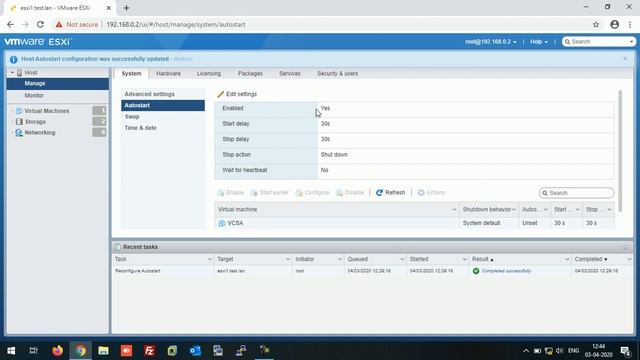The image size is (640, 360).
Task: Switch to the Licensing tab
Action: click(x=209, y=73)
